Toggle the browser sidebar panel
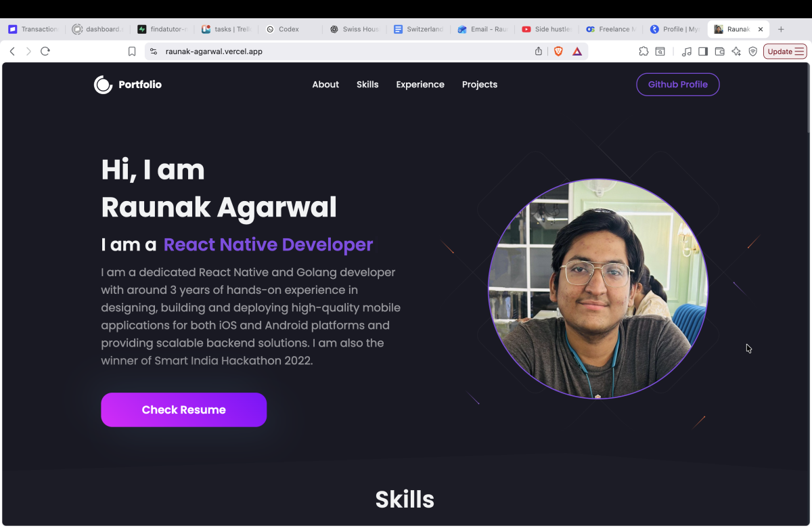The width and height of the screenshot is (812, 528). [703, 51]
